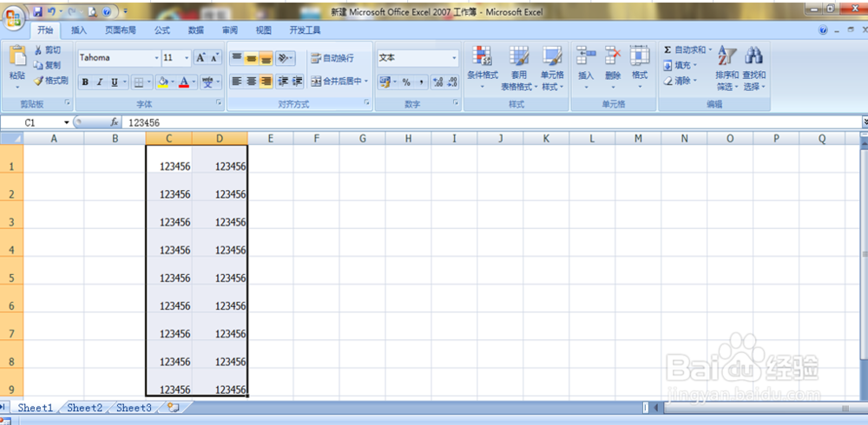The image size is (868, 425).
Task: Switch to the 公式 tab
Action: point(162,30)
